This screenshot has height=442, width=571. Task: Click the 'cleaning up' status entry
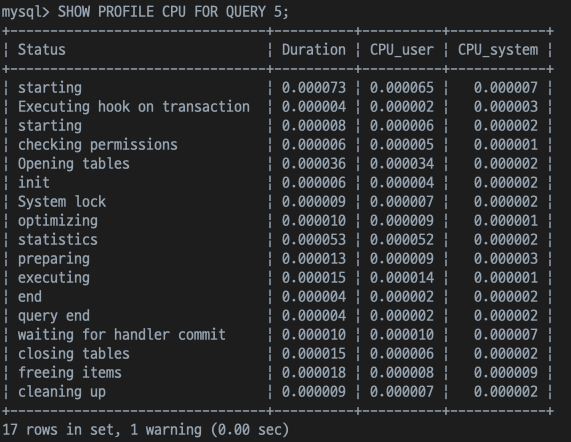tap(62, 392)
